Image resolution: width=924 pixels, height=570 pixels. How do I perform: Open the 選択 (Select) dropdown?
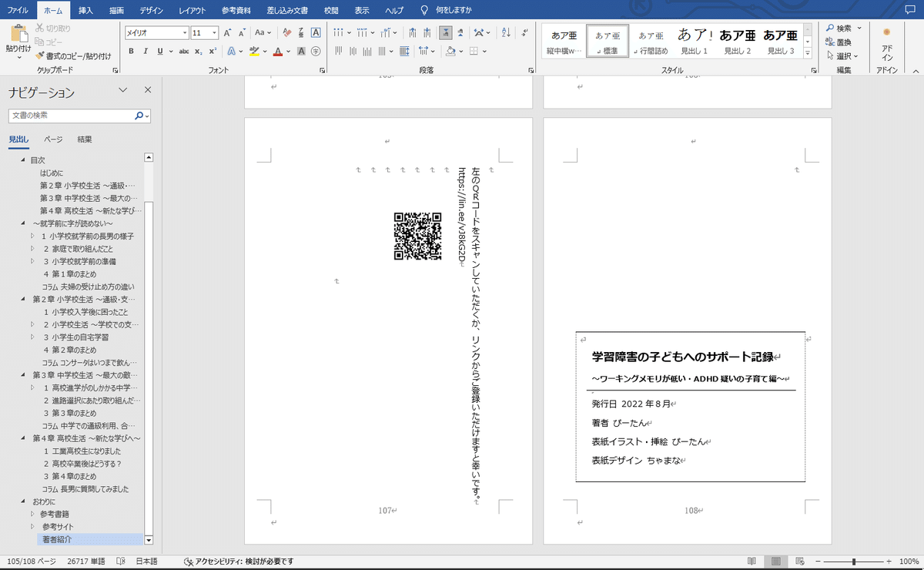coord(843,55)
